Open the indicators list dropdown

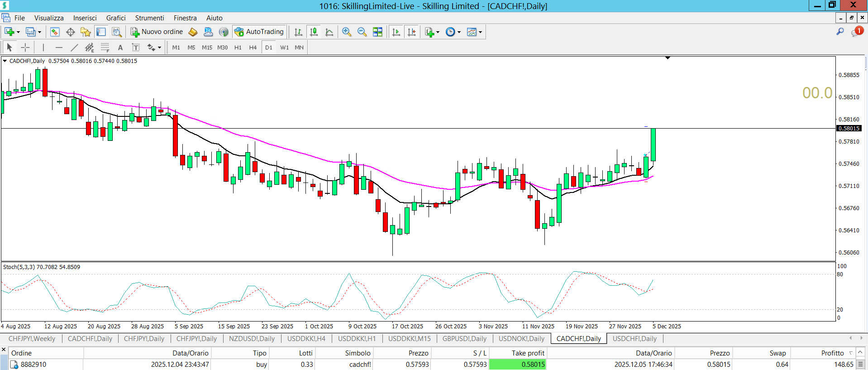coord(438,32)
